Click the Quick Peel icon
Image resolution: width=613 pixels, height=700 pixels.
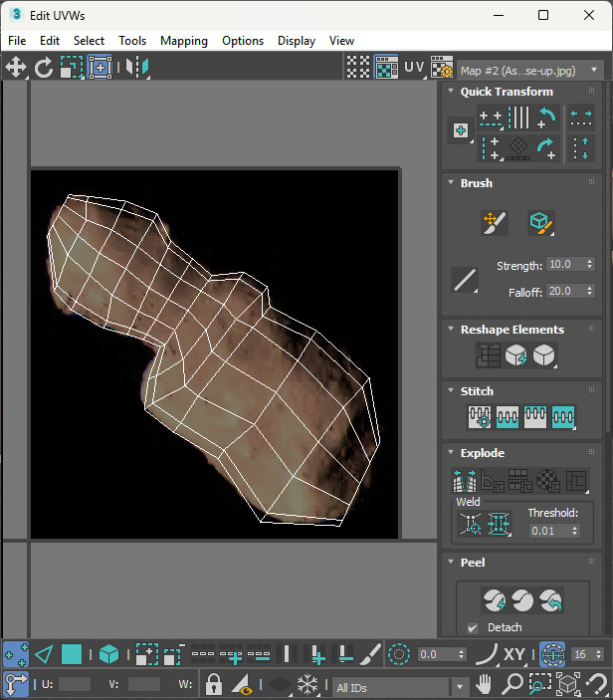[x=495, y=600]
